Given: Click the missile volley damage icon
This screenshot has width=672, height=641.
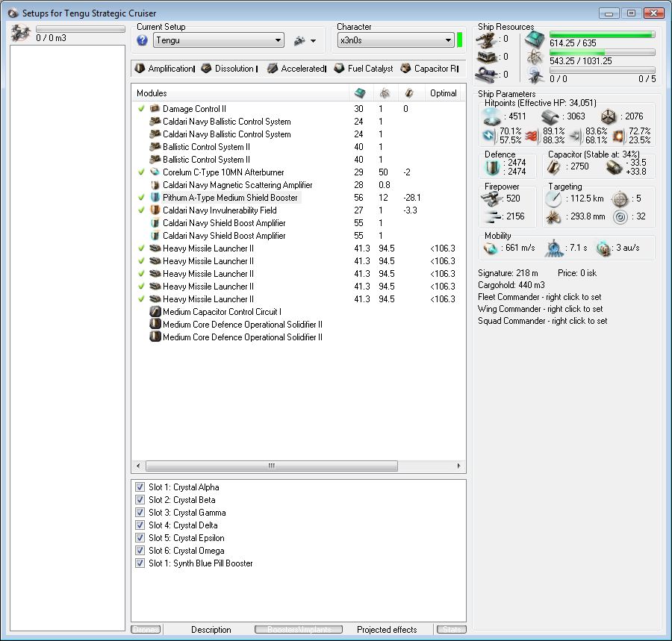Looking at the screenshot, I should pyautogui.click(x=492, y=216).
